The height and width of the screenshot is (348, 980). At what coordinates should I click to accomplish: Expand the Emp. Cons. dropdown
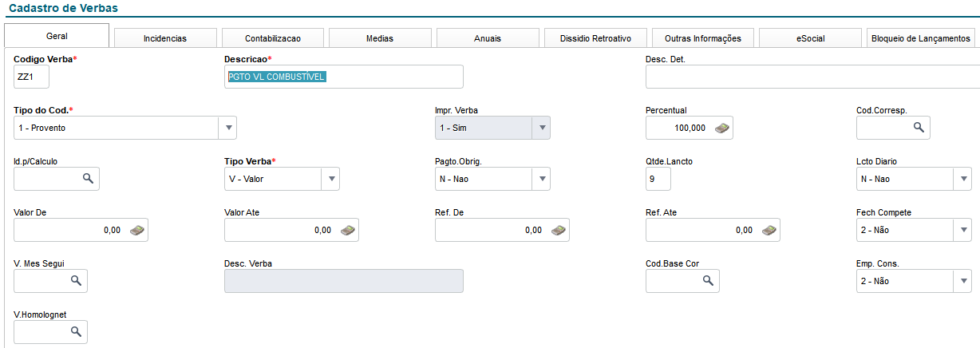[962, 281]
